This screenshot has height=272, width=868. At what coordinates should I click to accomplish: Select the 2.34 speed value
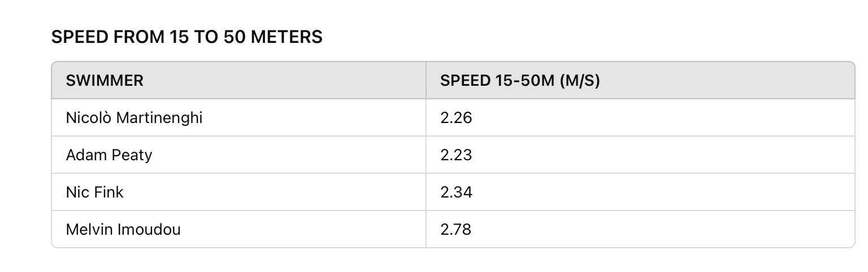point(456,192)
